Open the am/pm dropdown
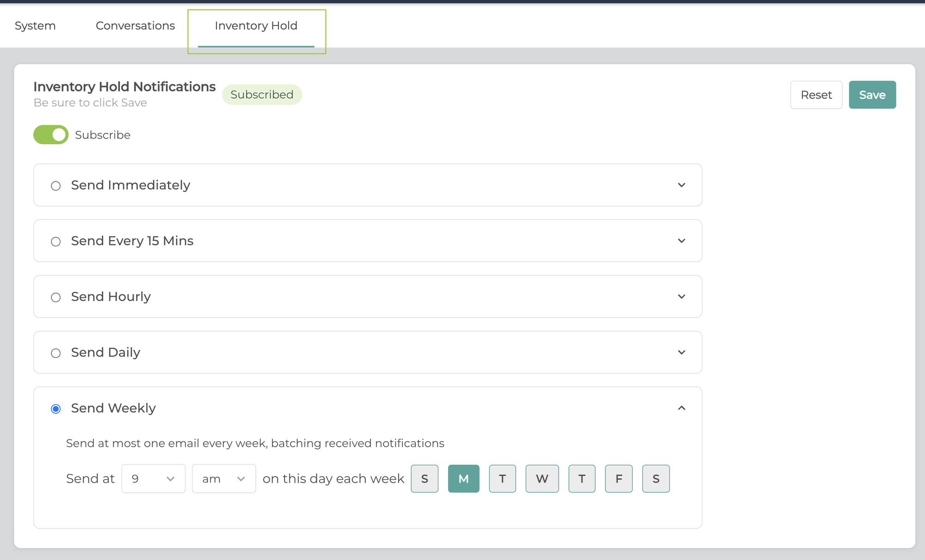This screenshot has width=925, height=560. pyautogui.click(x=223, y=479)
